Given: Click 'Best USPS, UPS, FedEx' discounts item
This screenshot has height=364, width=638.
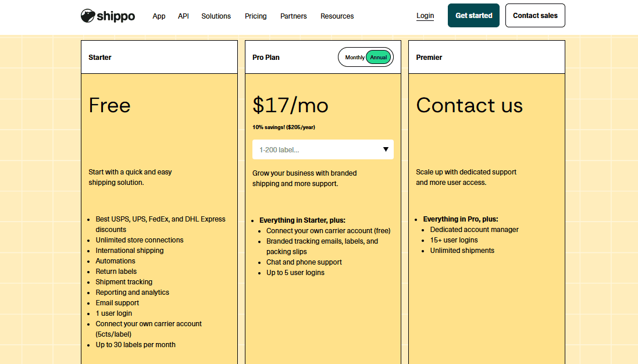Looking at the screenshot, I should 161,224.
